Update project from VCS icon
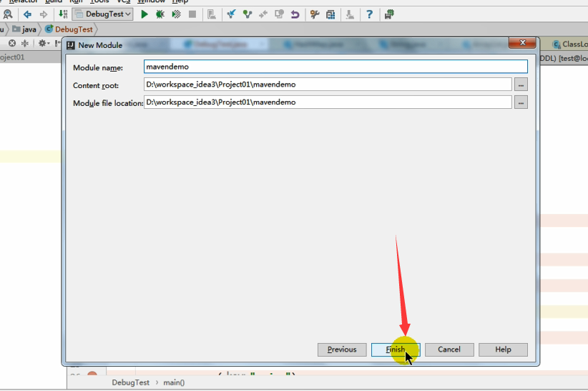588x391 pixels. coord(231,14)
